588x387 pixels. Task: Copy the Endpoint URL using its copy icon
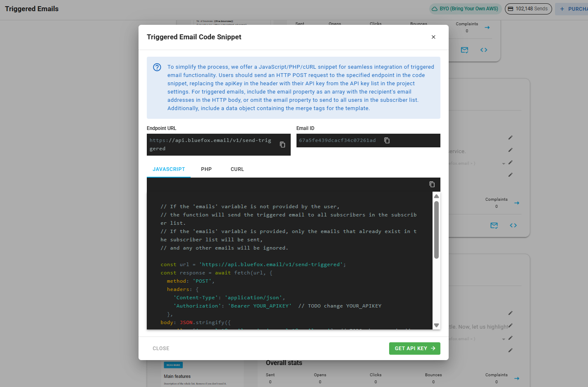282,144
